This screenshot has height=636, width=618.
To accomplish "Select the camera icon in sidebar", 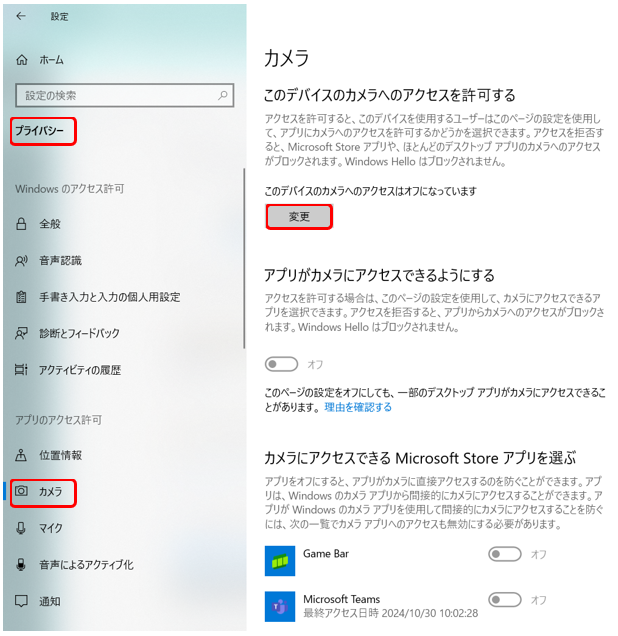I will coord(21,491).
